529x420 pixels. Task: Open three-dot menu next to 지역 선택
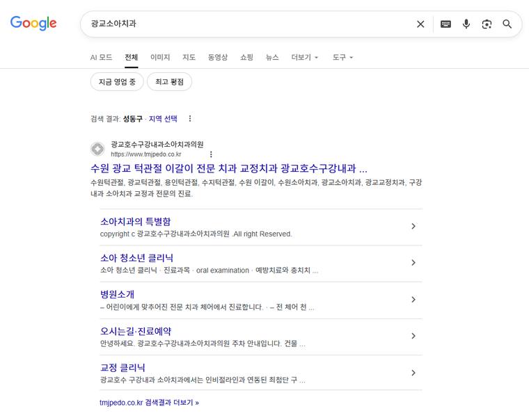(x=190, y=119)
